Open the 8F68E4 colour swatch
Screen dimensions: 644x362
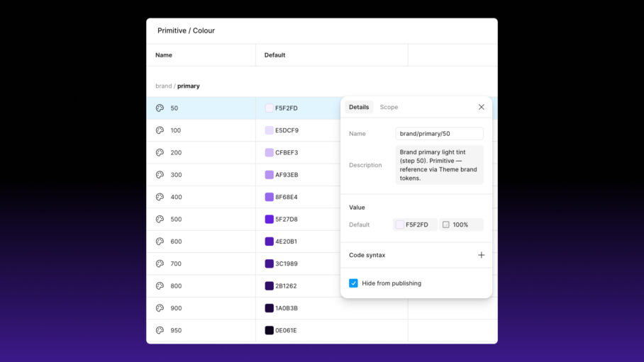pos(269,197)
